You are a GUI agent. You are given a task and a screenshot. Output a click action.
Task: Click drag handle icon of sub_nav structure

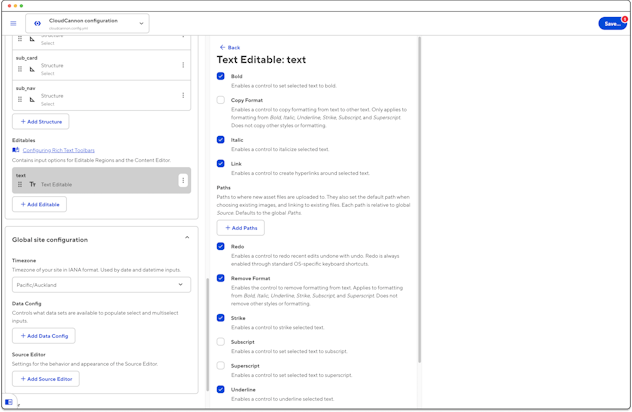[20, 100]
